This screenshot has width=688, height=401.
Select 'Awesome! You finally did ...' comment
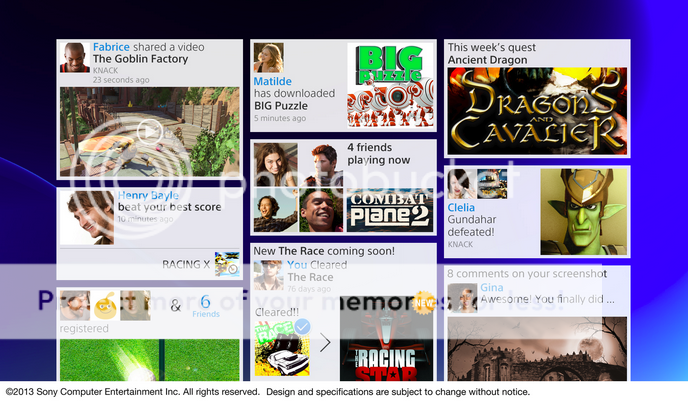(x=547, y=299)
